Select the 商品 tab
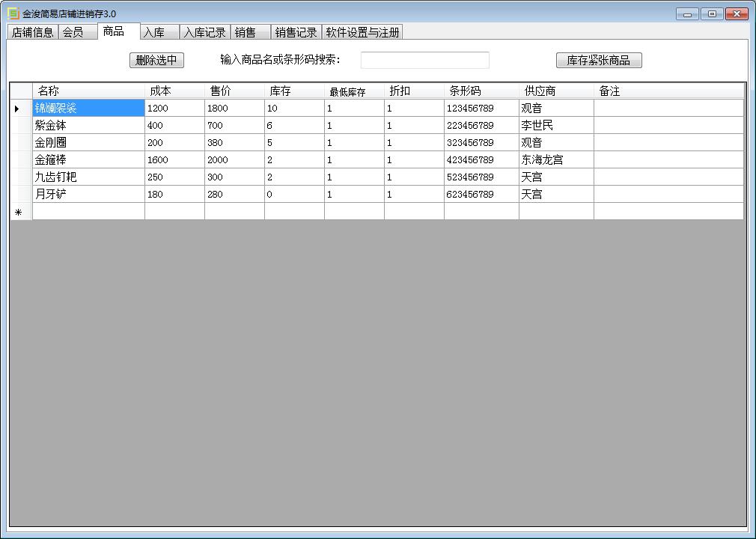756x539 pixels. click(118, 31)
